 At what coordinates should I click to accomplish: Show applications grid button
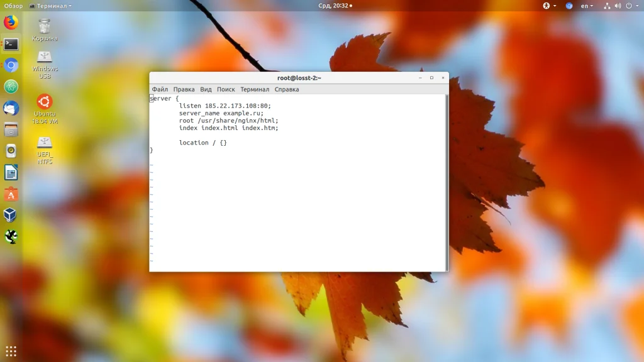pyautogui.click(x=11, y=351)
